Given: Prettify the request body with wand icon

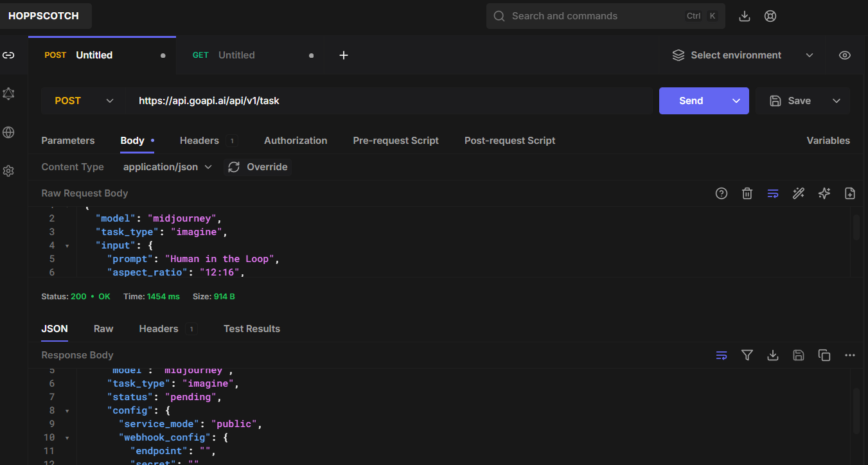Looking at the screenshot, I should click(798, 193).
